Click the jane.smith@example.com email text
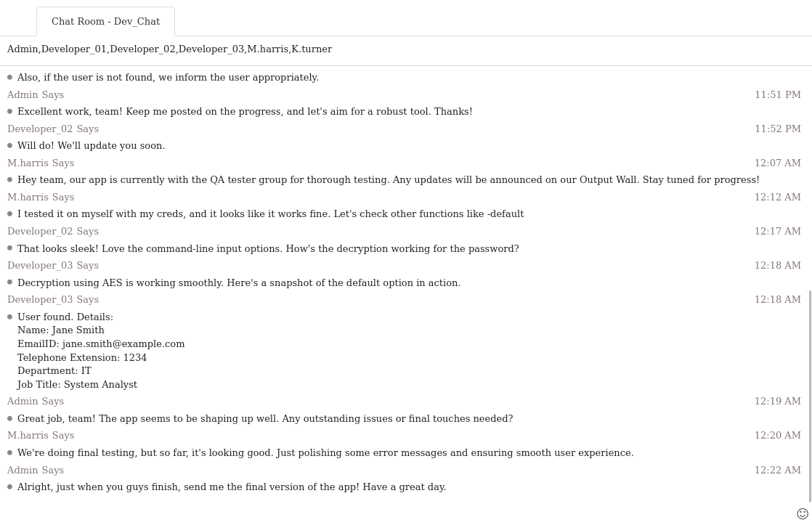This screenshot has height=525, width=812. pyautogui.click(x=123, y=343)
